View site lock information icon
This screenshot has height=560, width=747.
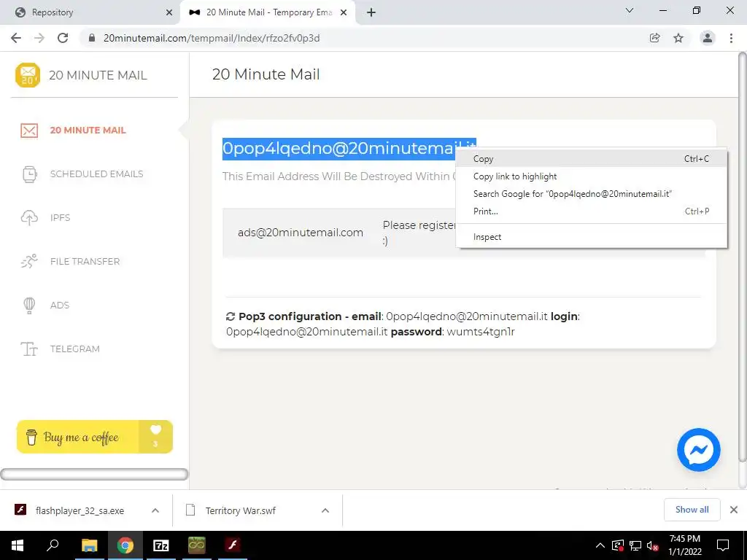coord(92,38)
